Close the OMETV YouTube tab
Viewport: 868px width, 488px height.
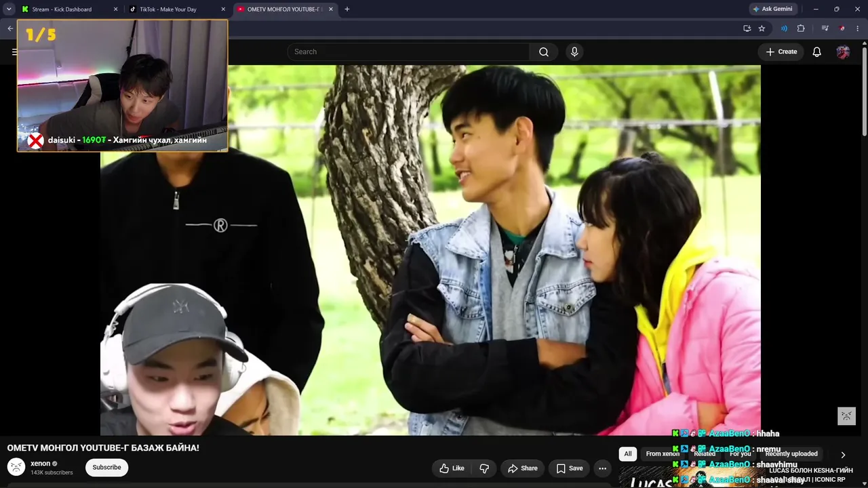pyautogui.click(x=331, y=9)
